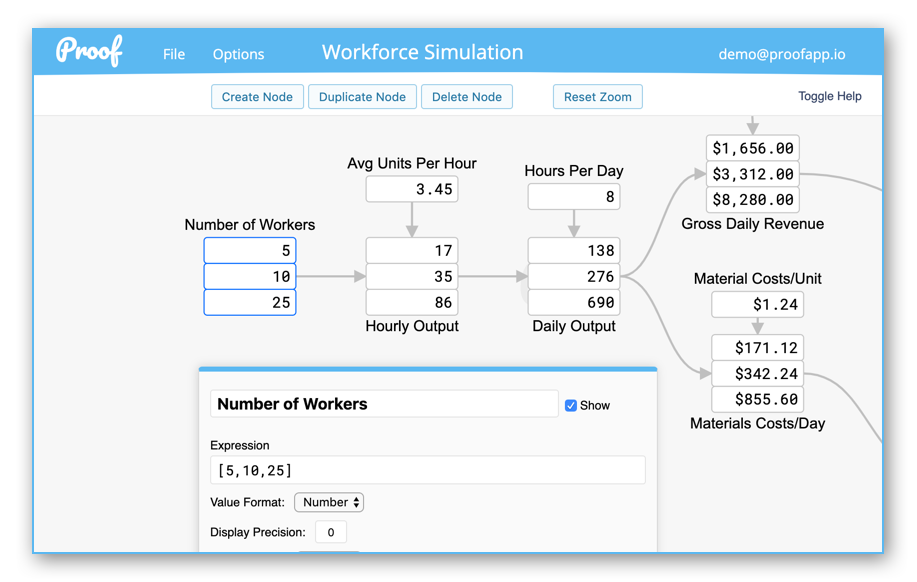Click the Daily Output label
The width and height of the screenshot is (917, 582).
574,326
